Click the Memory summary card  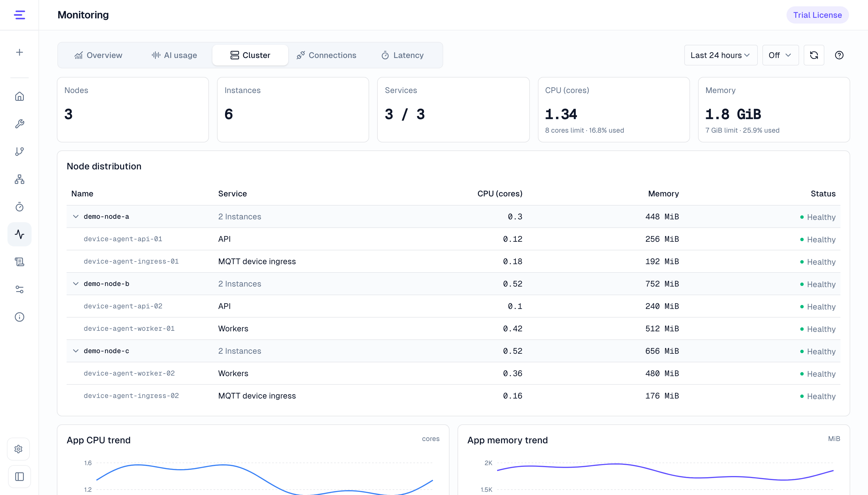pyautogui.click(x=774, y=109)
